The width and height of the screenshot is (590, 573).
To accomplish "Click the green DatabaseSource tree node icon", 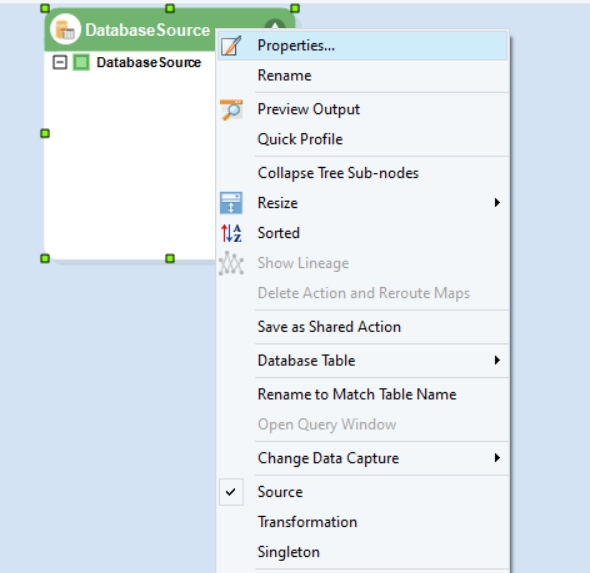I will point(81,62).
